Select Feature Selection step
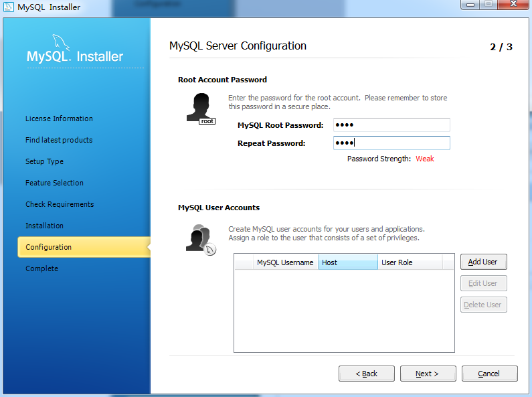 [54, 183]
